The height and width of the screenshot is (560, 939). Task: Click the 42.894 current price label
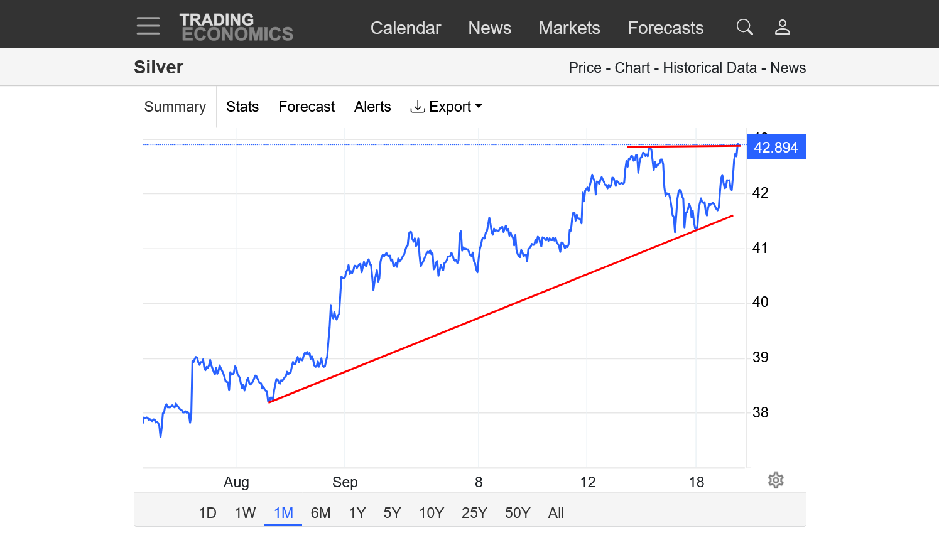776,148
